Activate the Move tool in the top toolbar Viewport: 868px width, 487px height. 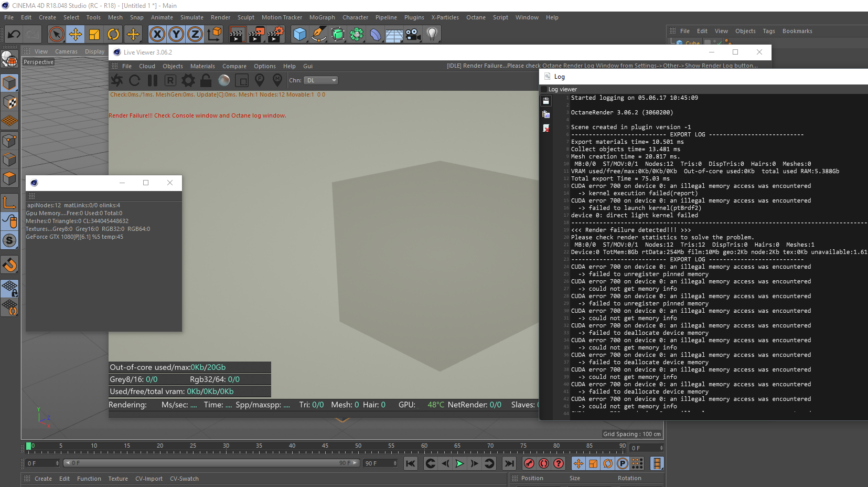tap(76, 35)
